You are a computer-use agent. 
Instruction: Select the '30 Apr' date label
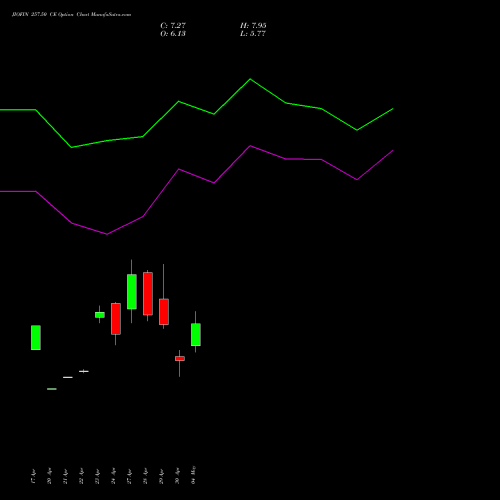pos(177,476)
